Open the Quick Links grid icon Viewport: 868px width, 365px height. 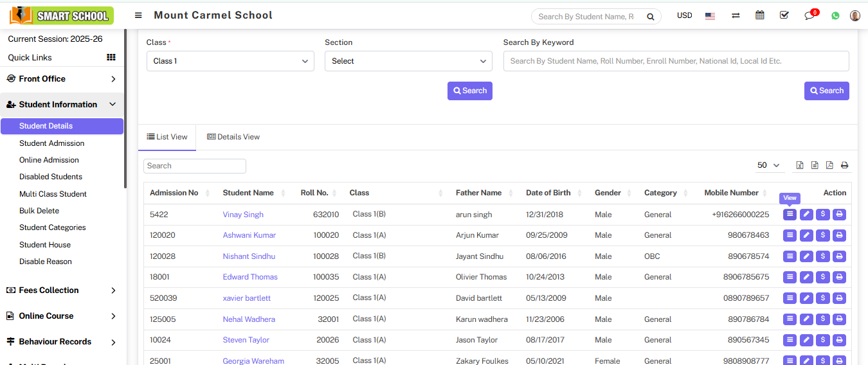pyautogui.click(x=111, y=57)
